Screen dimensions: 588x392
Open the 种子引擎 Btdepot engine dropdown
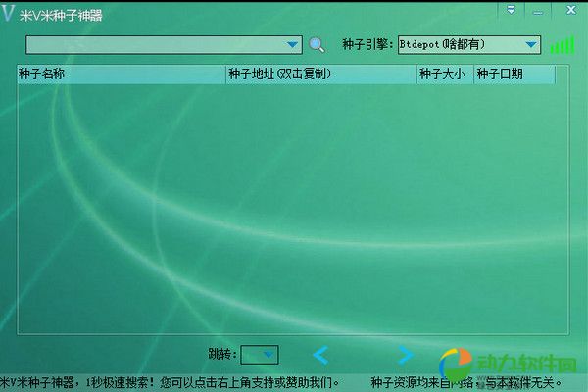[530, 44]
